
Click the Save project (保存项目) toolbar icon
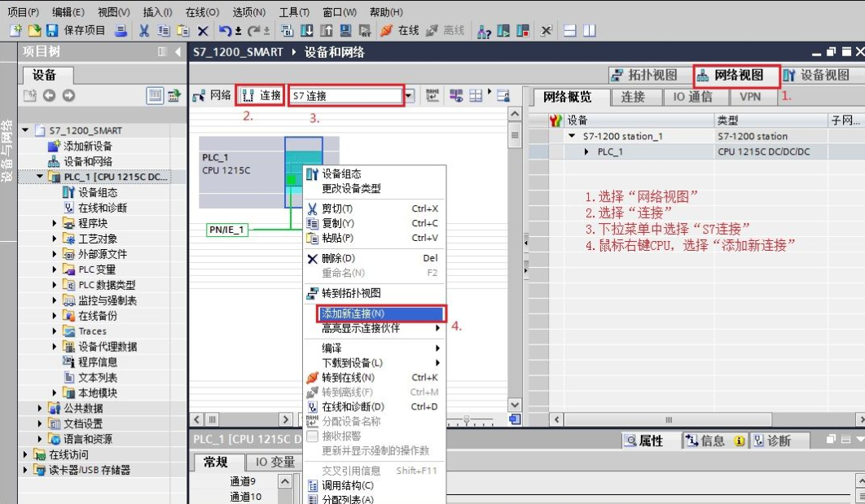click(50, 31)
